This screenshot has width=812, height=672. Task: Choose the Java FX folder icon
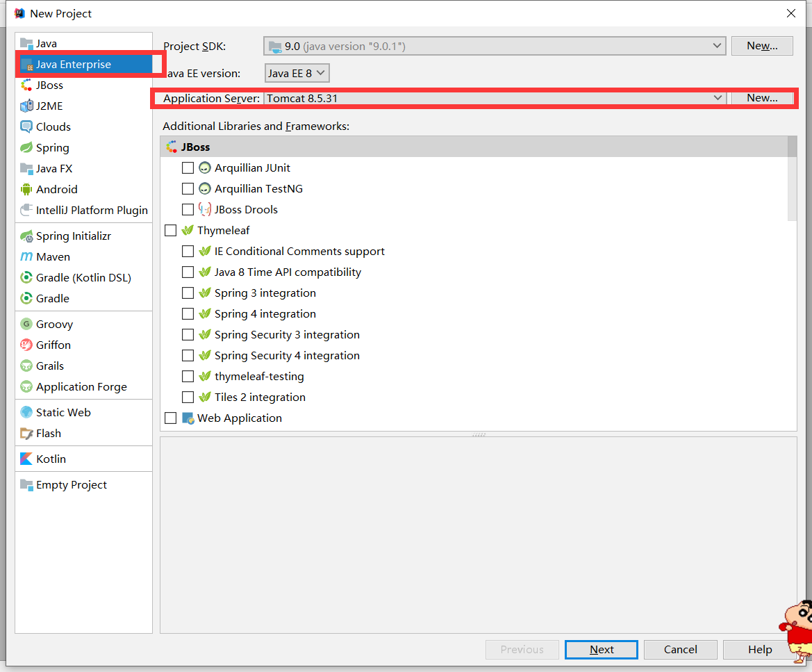(x=26, y=168)
